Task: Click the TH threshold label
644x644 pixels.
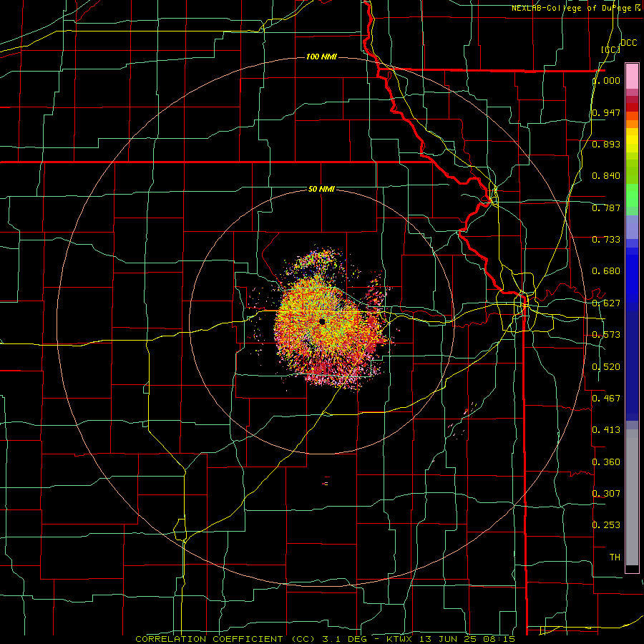Action: pos(615,557)
